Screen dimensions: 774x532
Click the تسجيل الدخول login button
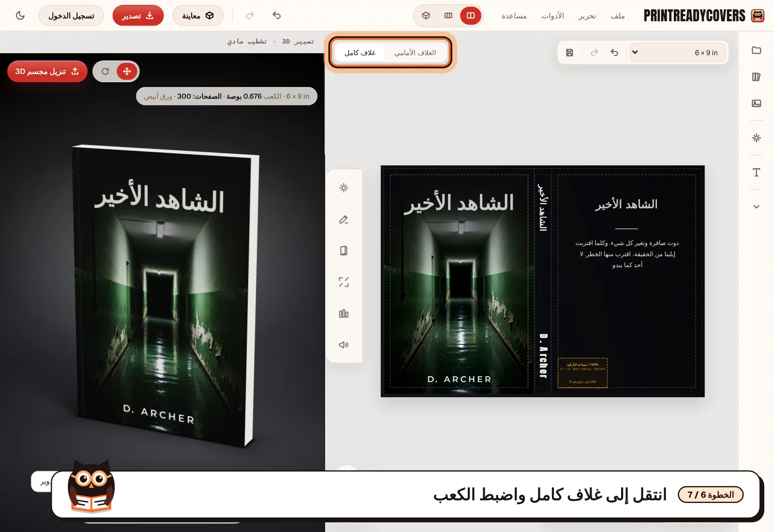pyautogui.click(x=71, y=15)
